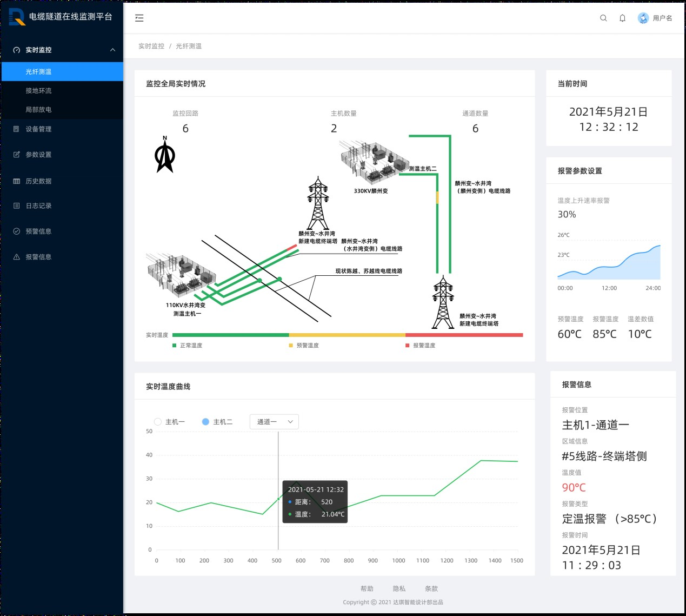This screenshot has width=686, height=616.
Task: Collapse the 实时监控 menu chevron
Action: [112, 50]
